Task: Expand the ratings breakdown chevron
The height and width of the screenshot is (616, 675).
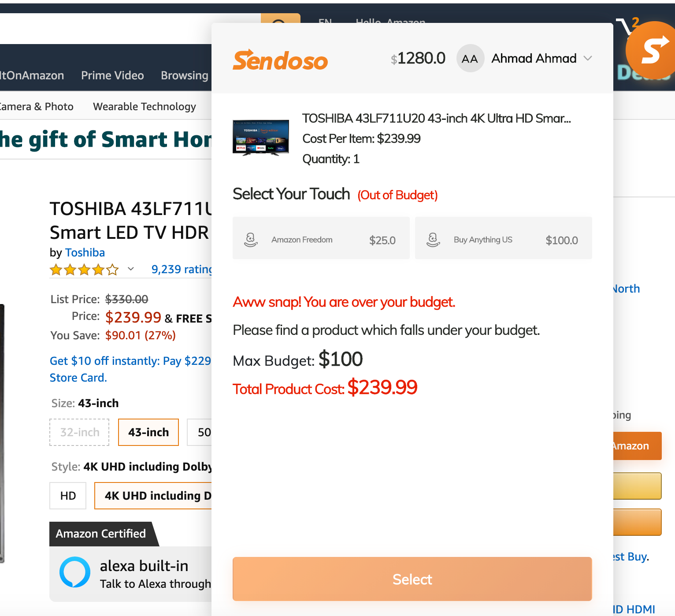Action: (x=130, y=269)
